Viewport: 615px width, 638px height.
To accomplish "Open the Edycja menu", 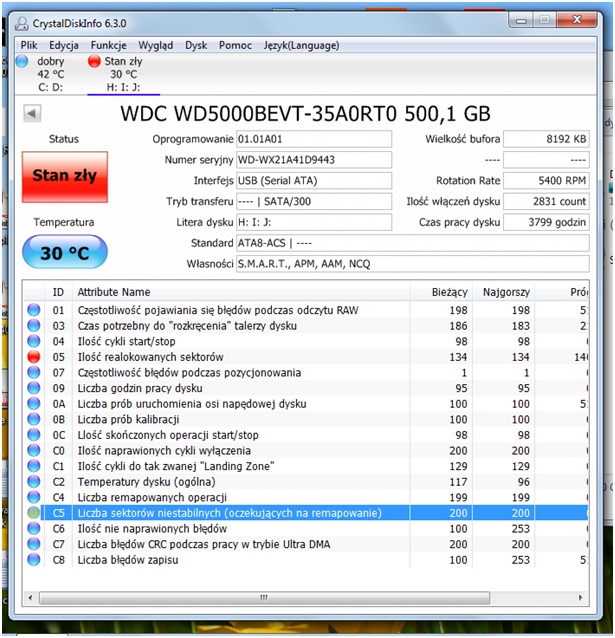I will [63, 45].
